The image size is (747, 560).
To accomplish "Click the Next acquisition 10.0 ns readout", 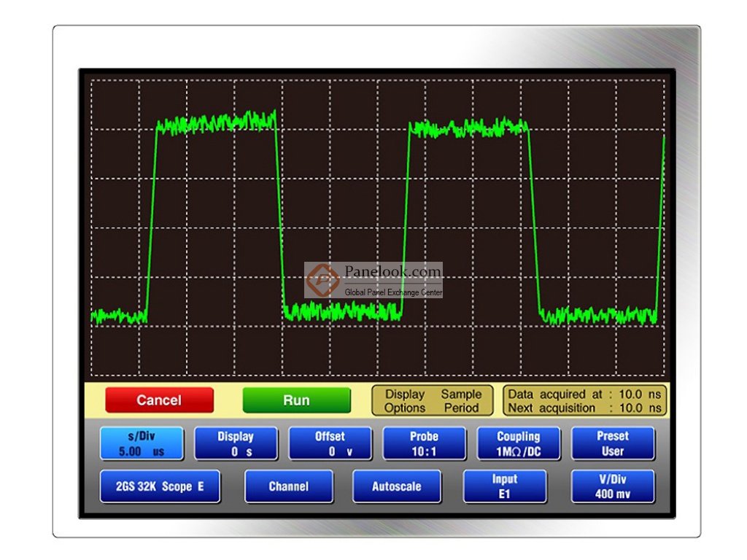I will (584, 408).
